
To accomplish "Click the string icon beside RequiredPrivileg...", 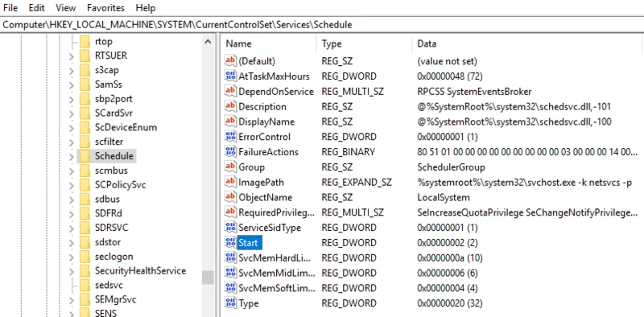I will pos(231,212).
